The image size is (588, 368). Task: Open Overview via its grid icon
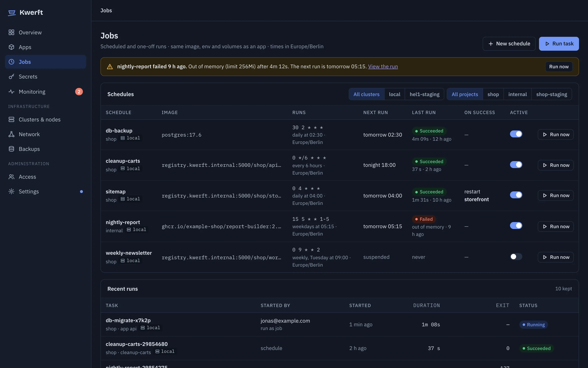tap(11, 32)
